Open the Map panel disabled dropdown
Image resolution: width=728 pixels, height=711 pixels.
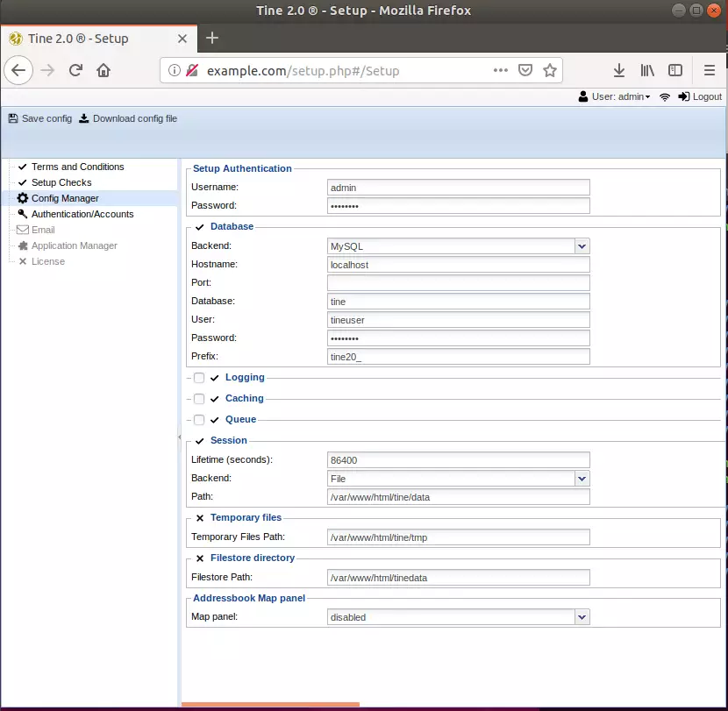tap(582, 617)
